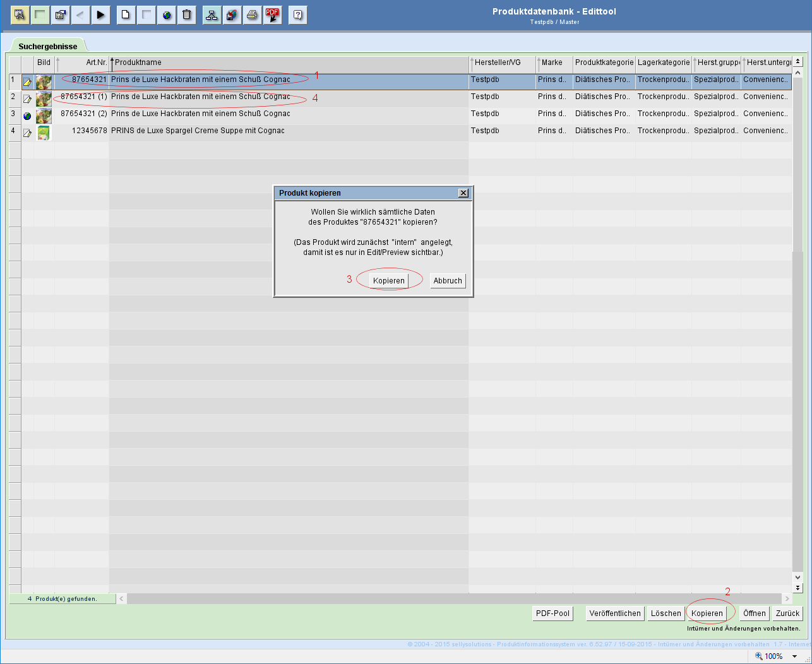Viewport: 812px width, 664px height.
Task: Print using the printer toolbar icon
Action: [253, 15]
